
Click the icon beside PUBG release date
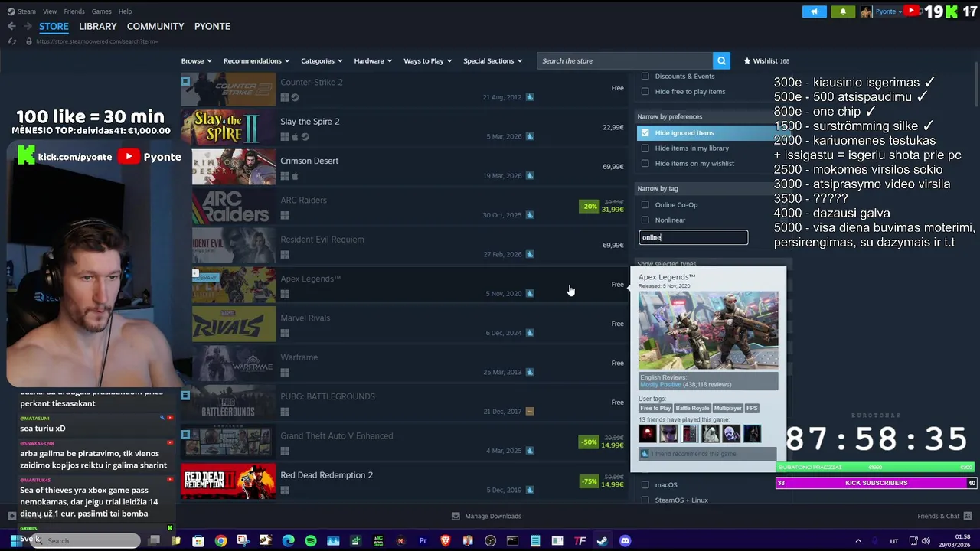(x=530, y=411)
